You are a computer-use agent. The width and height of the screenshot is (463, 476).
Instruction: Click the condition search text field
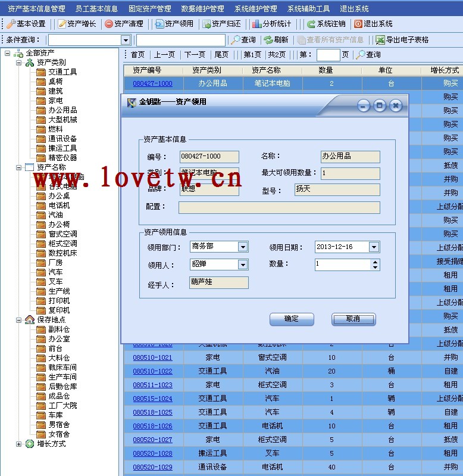click(181, 40)
